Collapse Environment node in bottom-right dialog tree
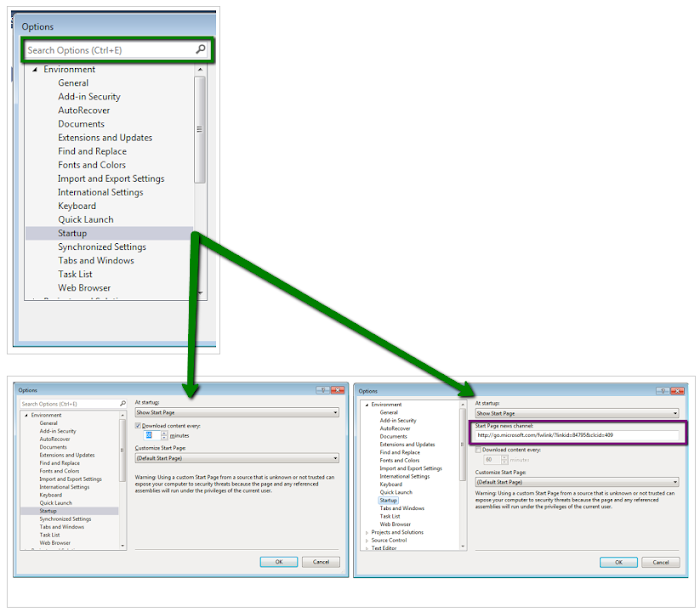This screenshot has width=700, height=612. point(367,405)
